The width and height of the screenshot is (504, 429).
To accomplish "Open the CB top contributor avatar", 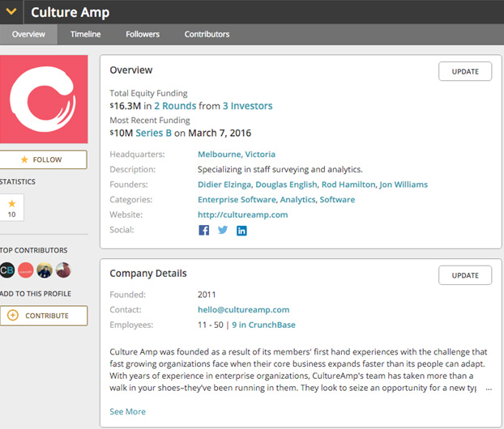I will 7,270.
